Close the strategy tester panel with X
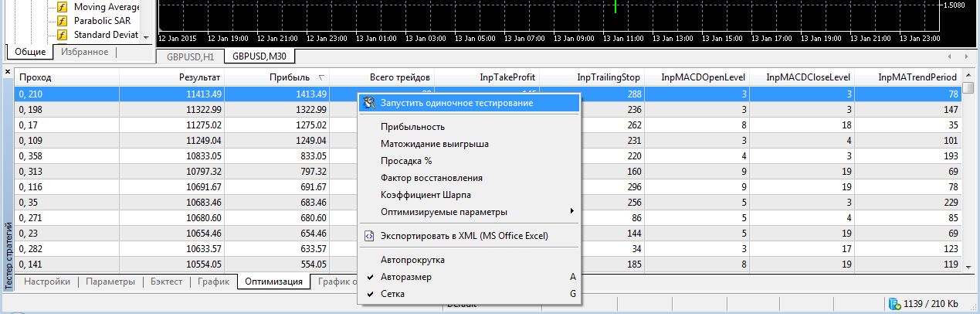 click(7, 72)
